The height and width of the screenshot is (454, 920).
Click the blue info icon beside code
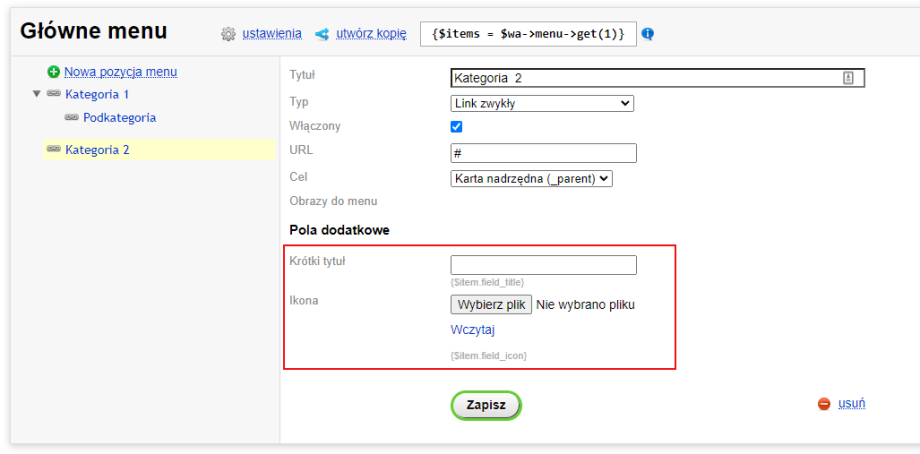[x=648, y=33]
